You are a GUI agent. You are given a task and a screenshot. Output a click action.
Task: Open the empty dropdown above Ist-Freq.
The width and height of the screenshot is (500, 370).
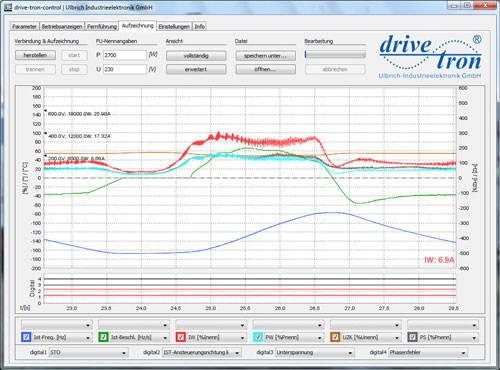click(x=57, y=324)
